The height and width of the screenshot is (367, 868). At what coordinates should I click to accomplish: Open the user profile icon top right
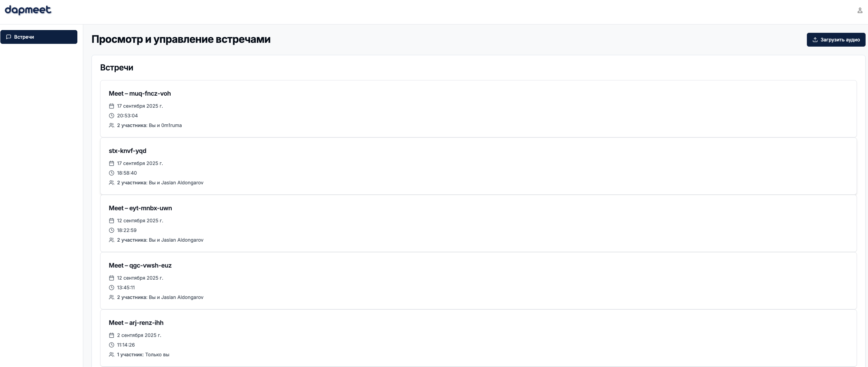pyautogui.click(x=860, y=10)
